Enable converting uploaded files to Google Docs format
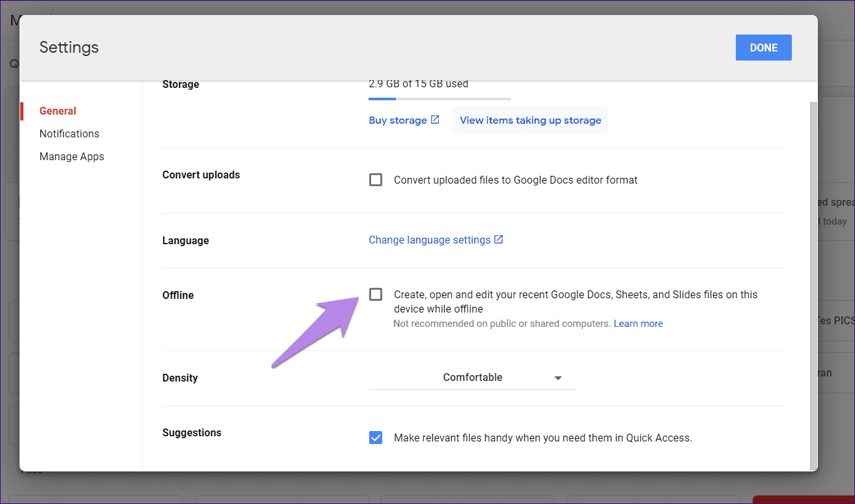 pyautogui.click(x=376, y=179)
